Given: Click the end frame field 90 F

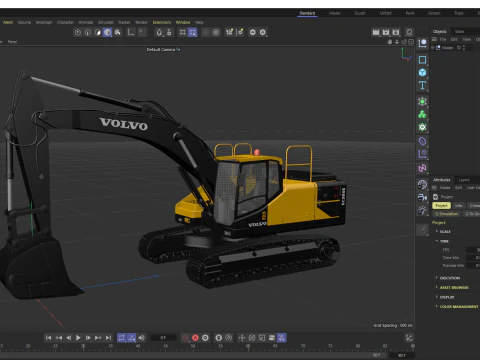Looking at the screenshot, I should coord(402,355).
